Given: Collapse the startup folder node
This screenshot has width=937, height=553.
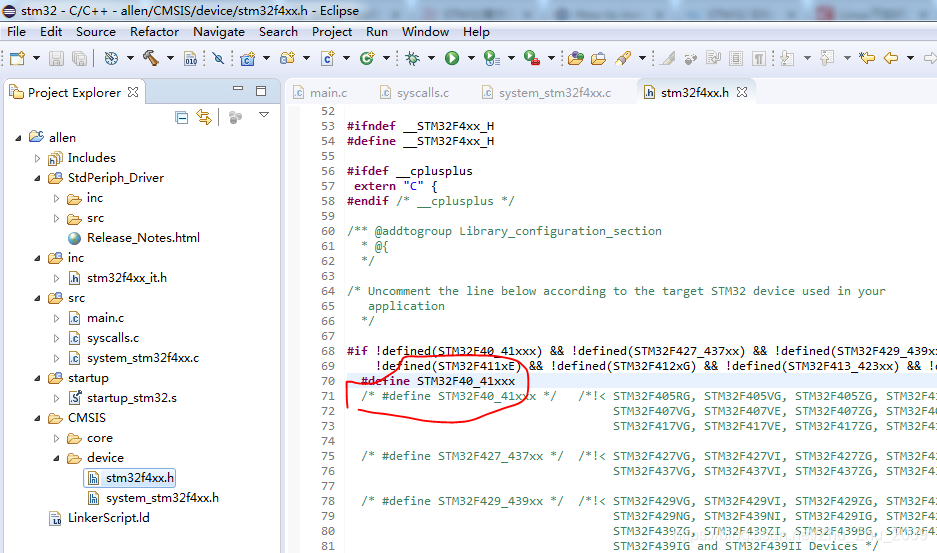Looking at the screenshot, I should [37, 378].
